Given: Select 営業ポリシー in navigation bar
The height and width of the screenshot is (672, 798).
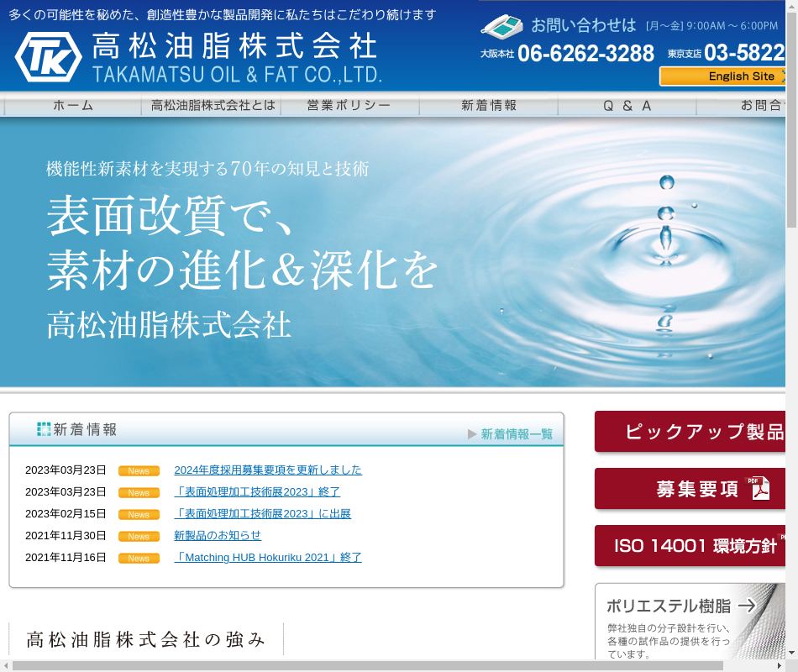Looking at the screenshot, I should point(349,106).
